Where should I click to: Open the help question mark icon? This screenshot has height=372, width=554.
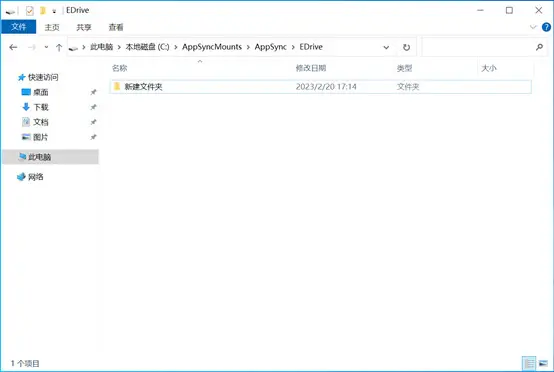pyautogui.click(x=546, y=27)
